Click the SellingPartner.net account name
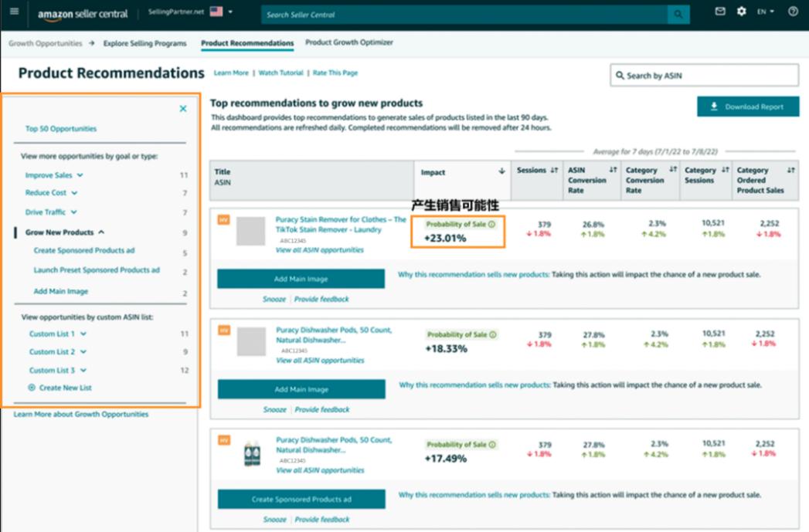This screenshot has height=532, width=809. coord(176,12)
